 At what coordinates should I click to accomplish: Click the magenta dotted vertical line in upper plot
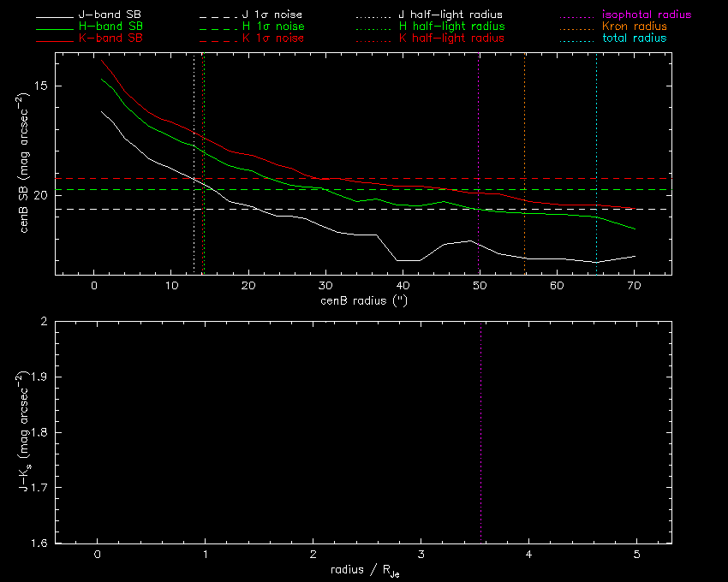[479, 128]
